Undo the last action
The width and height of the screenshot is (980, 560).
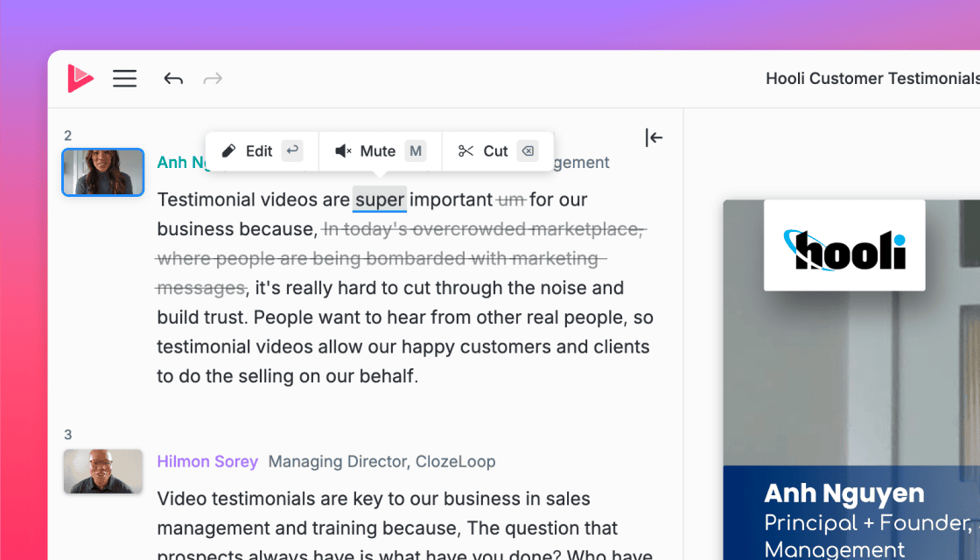point(173,79)
